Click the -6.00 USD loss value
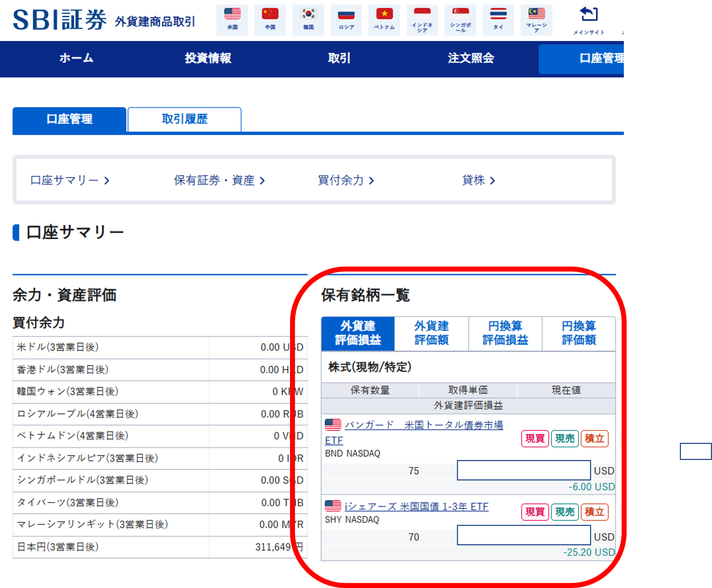The height and width of the screenshot is (588, 712). tap(592, 487)
